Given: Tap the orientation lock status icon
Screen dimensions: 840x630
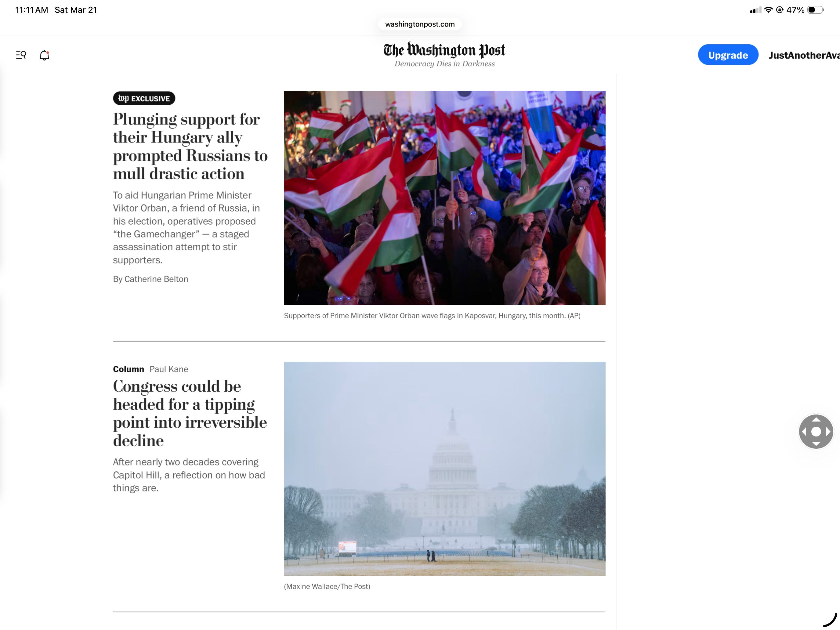Looking at the screenshot, I should click(x=780, y=10).
